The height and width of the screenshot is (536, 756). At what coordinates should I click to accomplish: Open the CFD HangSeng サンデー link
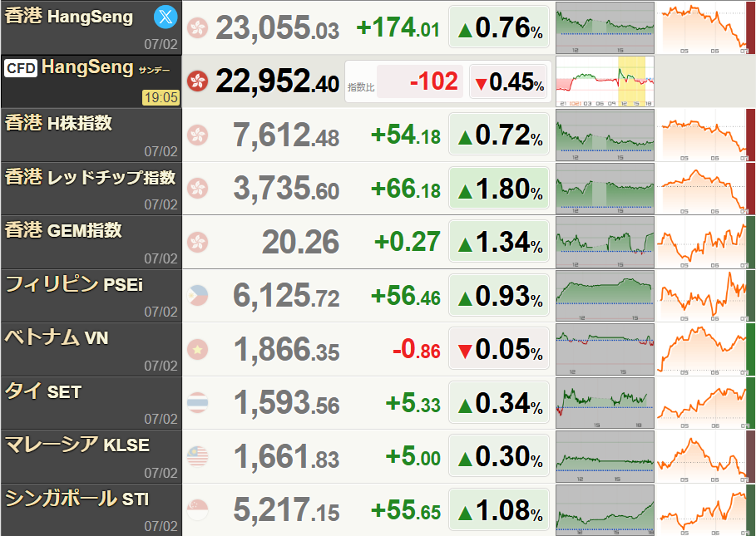[86, 68]
